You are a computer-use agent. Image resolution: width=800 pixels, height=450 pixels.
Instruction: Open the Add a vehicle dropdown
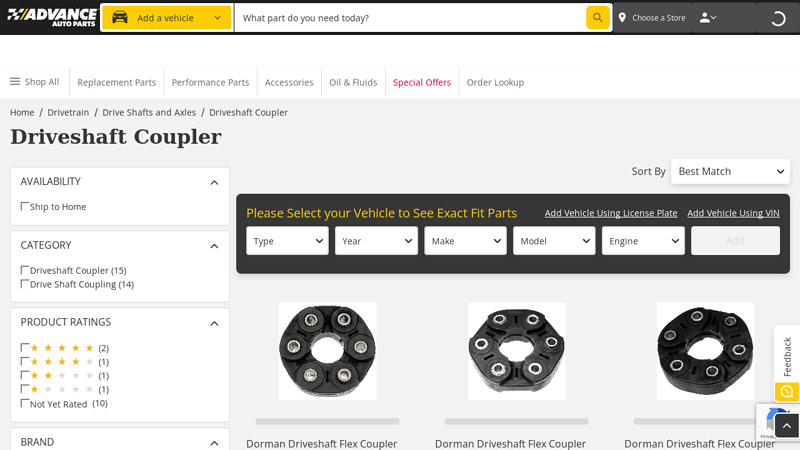[x=167, y=18]
